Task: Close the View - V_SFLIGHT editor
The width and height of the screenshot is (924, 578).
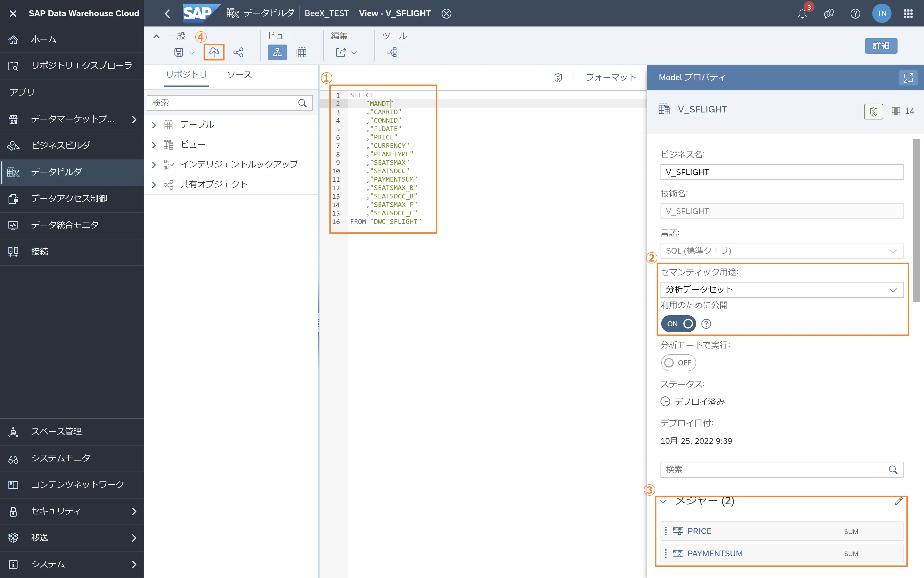Action: coord(446,13)
